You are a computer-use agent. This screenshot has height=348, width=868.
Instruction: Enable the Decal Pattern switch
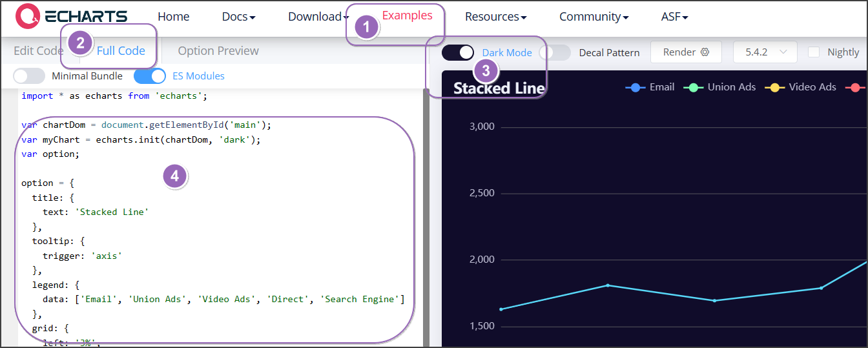[555, 53]
